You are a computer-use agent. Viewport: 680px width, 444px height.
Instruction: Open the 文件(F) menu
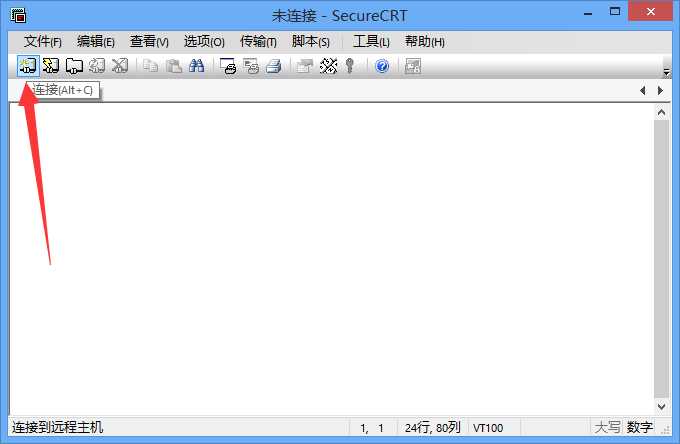click(42, 42)
